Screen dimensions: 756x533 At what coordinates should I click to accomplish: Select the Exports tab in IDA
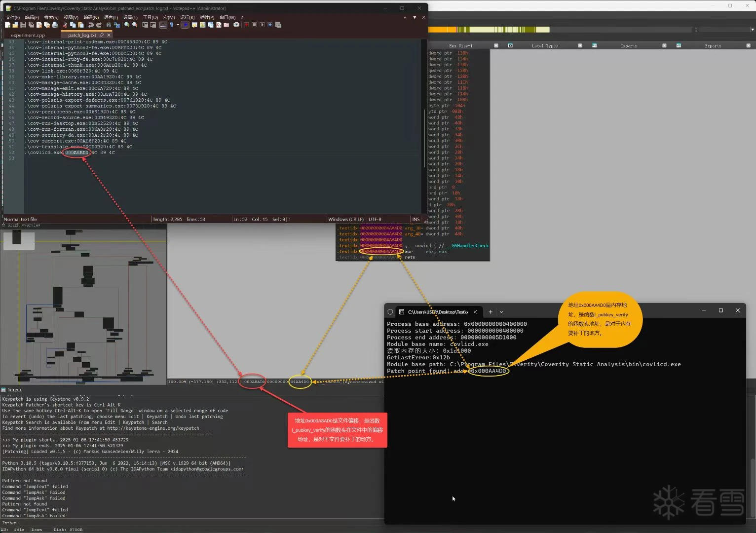713,45
